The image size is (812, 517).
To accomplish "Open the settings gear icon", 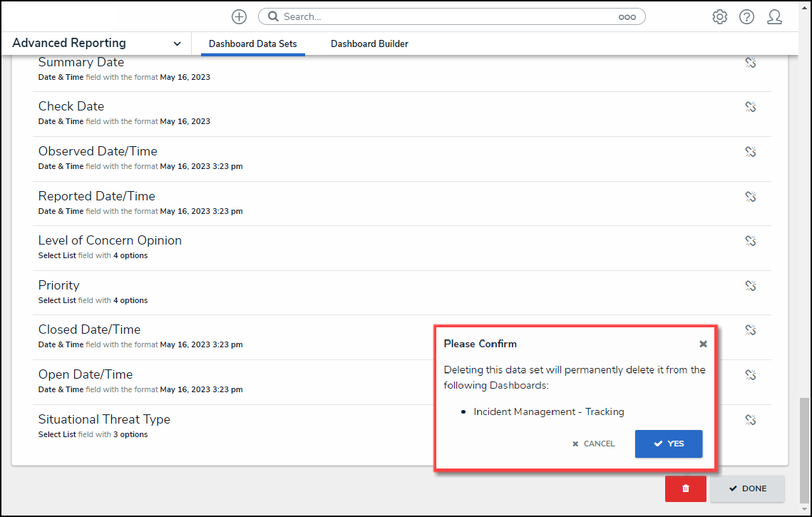I will [719, 16].
